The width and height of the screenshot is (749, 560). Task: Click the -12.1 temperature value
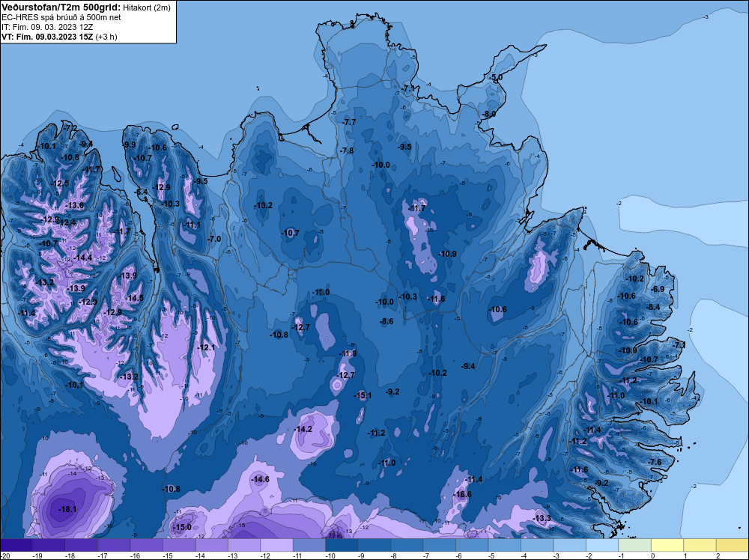pos(206,347)
